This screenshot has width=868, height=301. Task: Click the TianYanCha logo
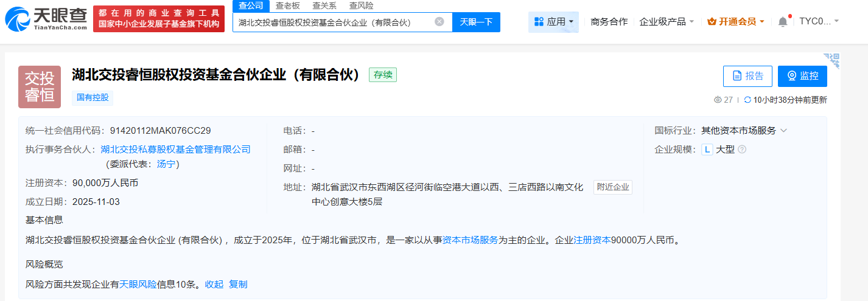coord(46,19)
